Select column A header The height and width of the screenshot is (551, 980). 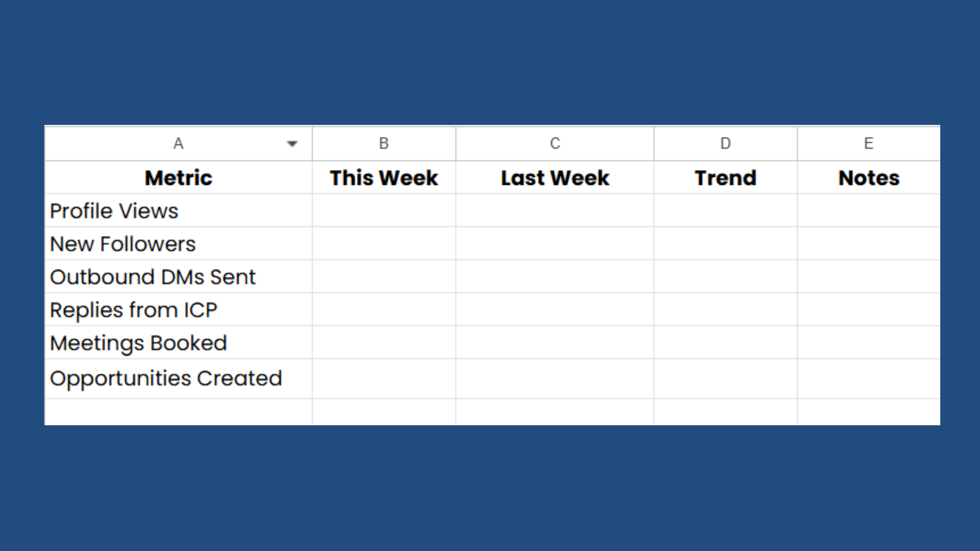point(178,144)
